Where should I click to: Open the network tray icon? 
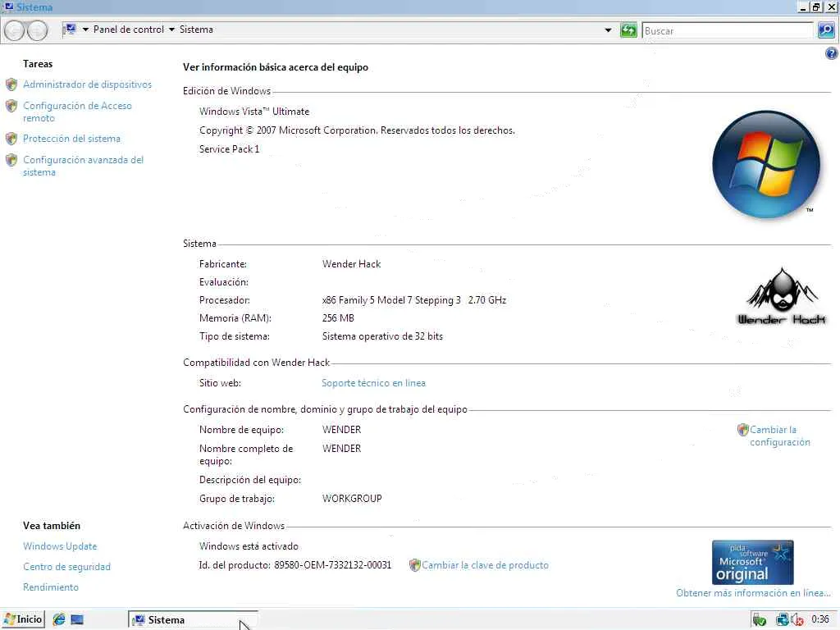click(x=782, y=620)
